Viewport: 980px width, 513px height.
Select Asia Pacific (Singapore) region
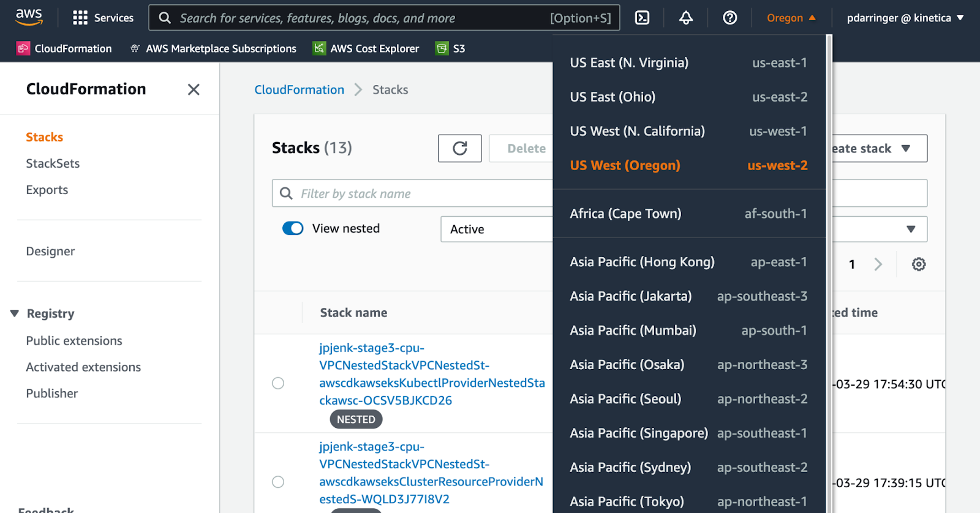[x=689, y=433]
